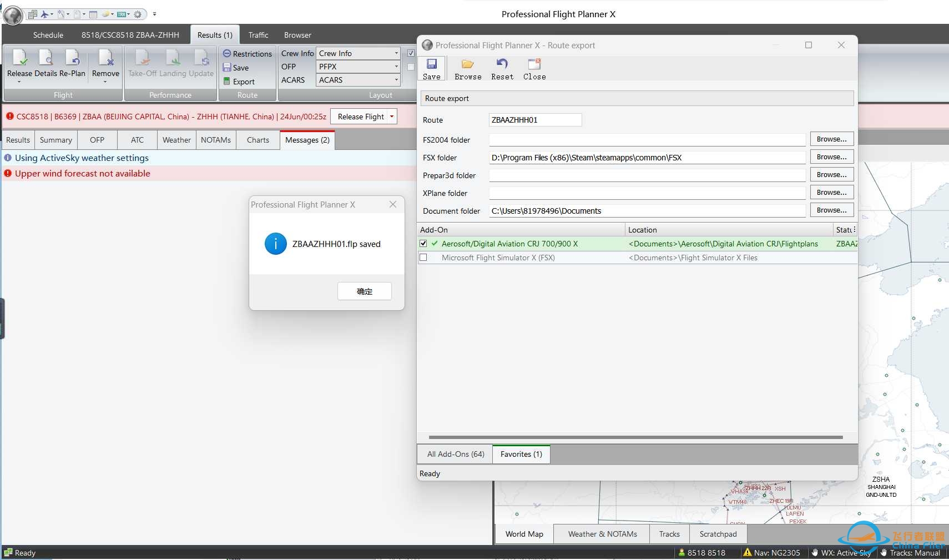The image size is (949, 560).
Task: Click Browse for the Document folder
Action: [831, 210]
